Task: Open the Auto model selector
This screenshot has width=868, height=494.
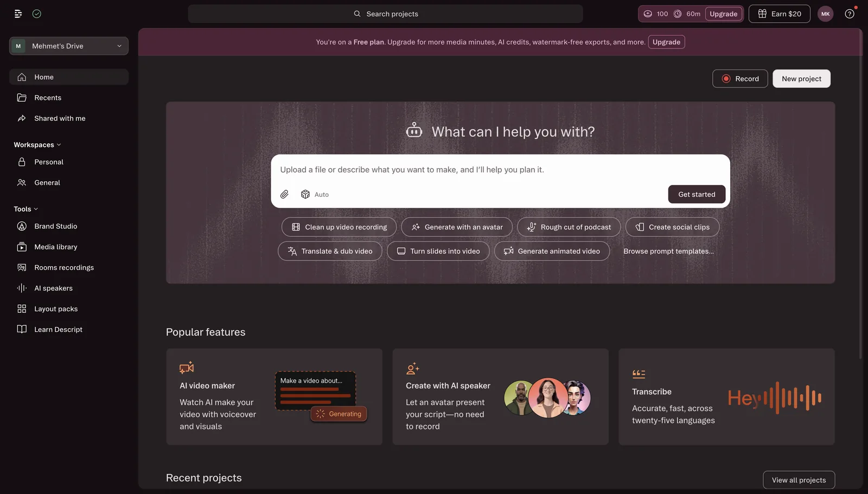Action: [x=315, y=194]
